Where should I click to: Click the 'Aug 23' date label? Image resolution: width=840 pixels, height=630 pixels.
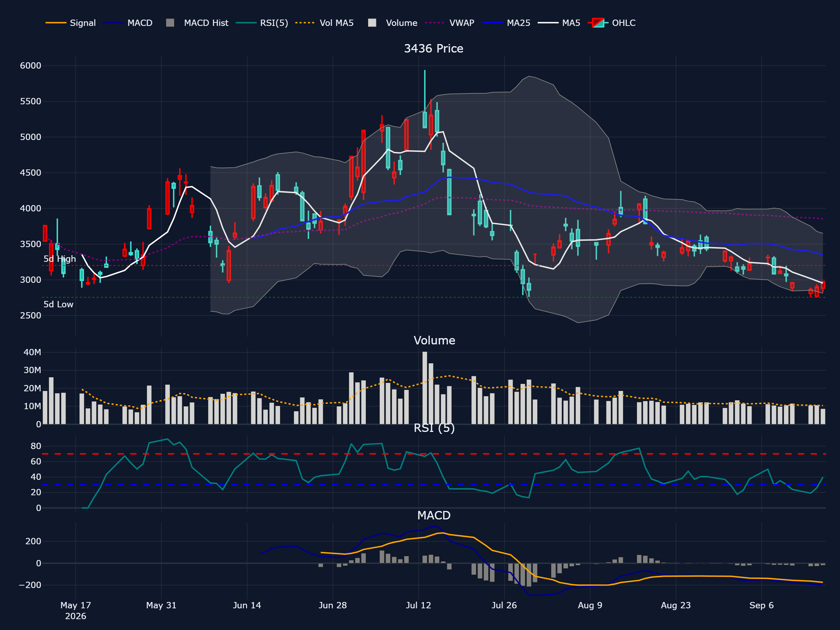676,605
